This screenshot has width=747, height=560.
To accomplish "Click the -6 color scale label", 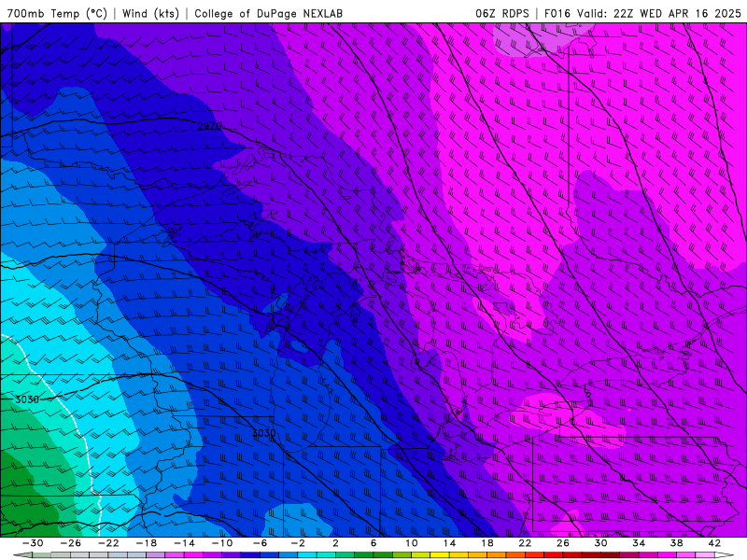I will (x=261, y=543).
